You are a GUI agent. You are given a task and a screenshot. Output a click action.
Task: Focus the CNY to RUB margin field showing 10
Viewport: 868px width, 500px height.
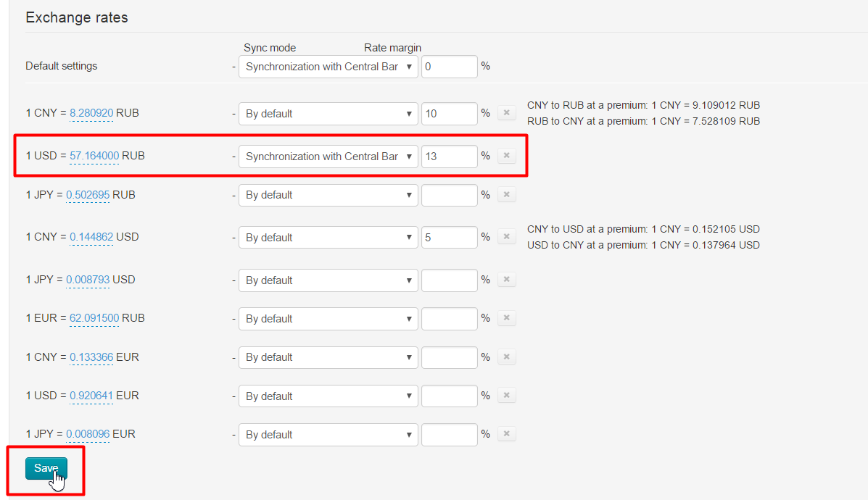tap(450, 113)
